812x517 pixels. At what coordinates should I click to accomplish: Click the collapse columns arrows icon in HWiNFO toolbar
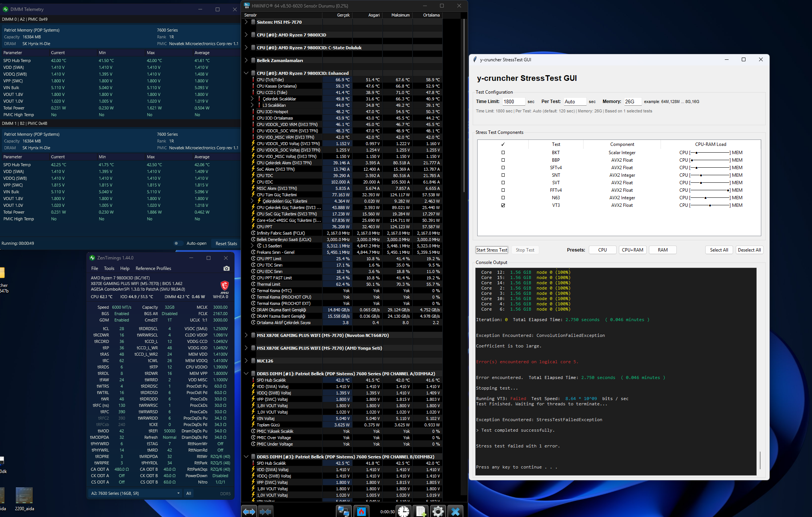[x=265, y=511]
